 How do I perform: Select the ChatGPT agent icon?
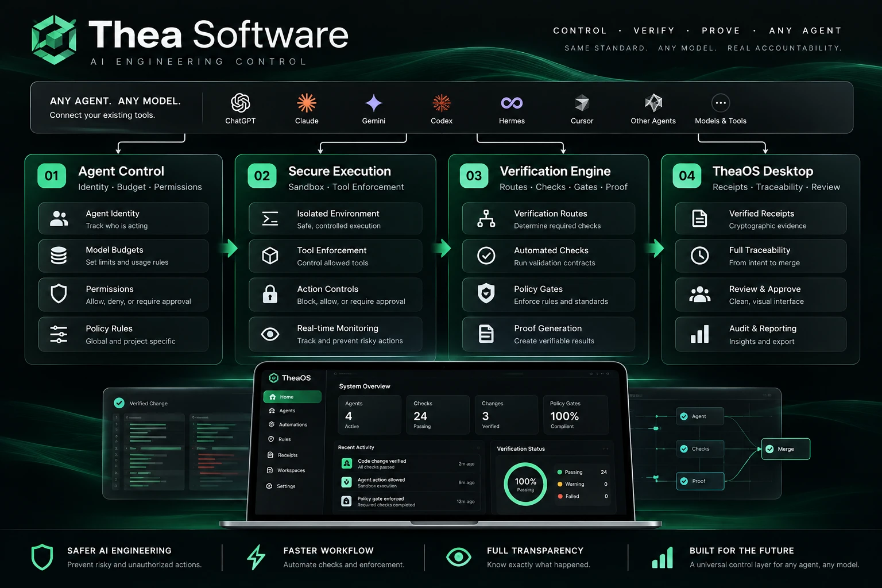(x=240, y=103)
